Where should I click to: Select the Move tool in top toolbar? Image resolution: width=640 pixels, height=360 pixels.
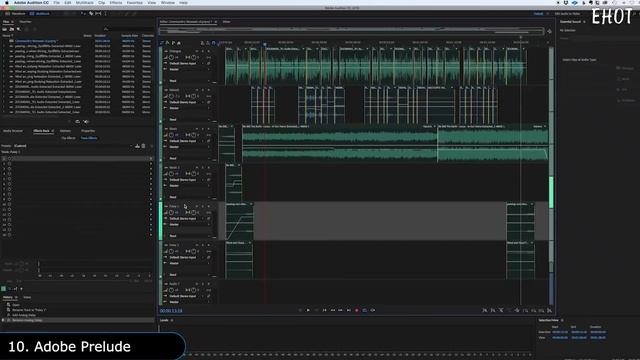(x=83, y=13)
